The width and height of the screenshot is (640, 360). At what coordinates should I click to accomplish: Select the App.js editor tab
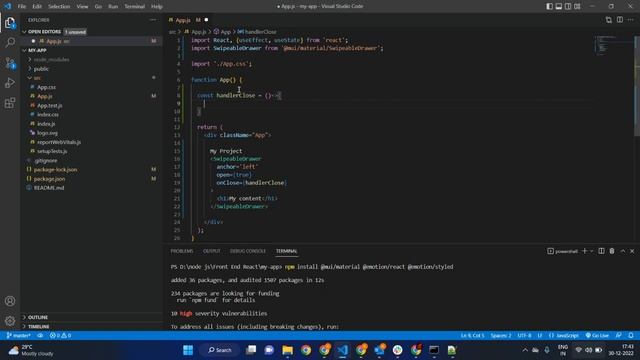pyautogui.click(x=188, y=20)
